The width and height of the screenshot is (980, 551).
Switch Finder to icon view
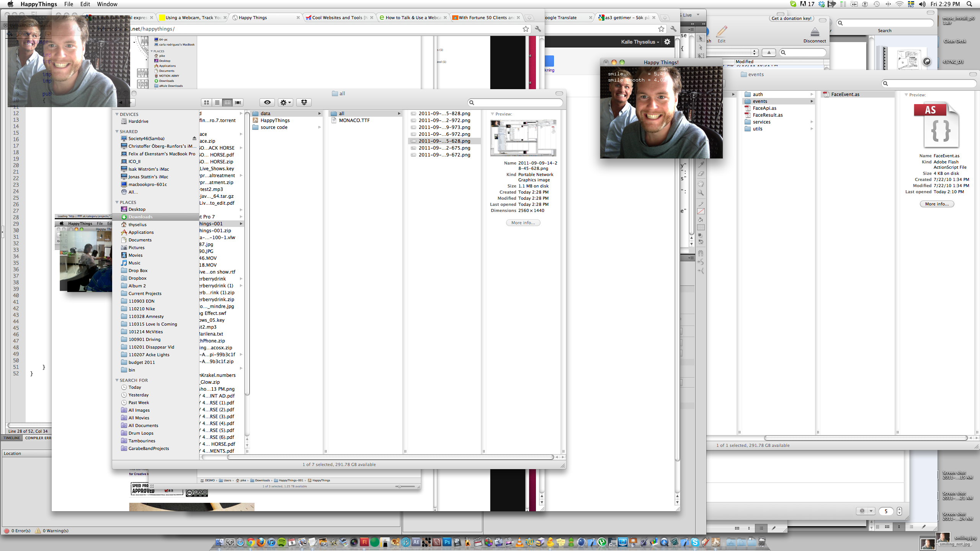click(x=207, y=103)
